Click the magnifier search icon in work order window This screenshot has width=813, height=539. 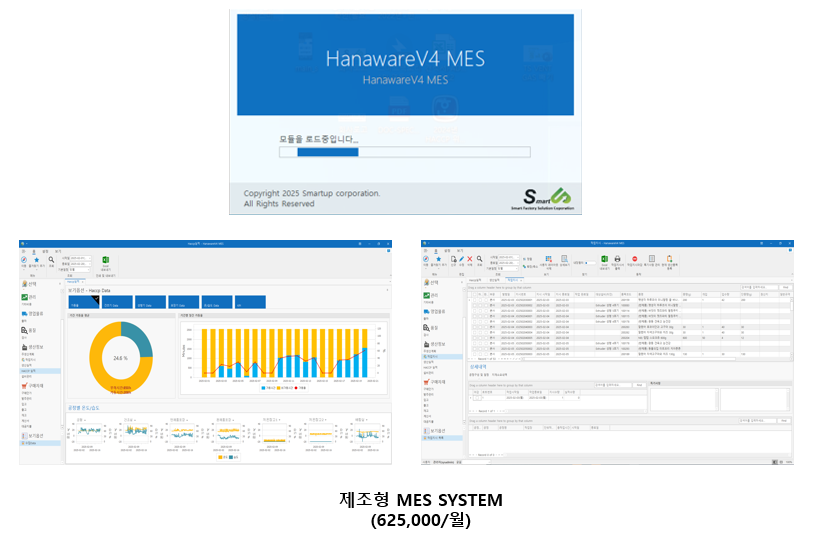tap(480, 259)
